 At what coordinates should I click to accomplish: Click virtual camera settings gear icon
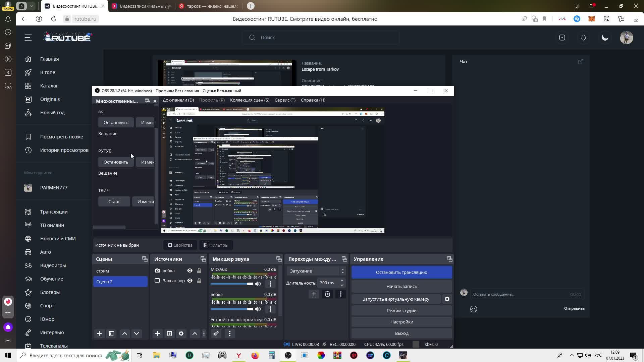[x=447, y=299]
